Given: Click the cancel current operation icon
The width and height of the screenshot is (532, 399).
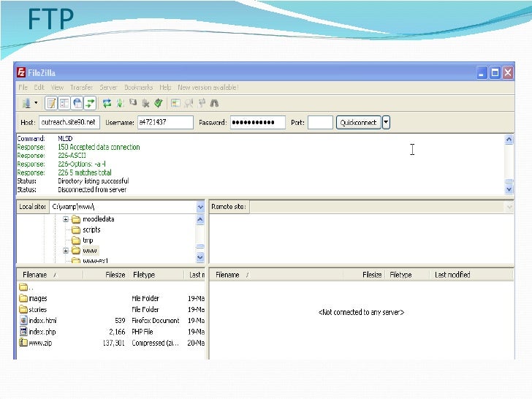Looking at the screenshot, I should point(133,102).
